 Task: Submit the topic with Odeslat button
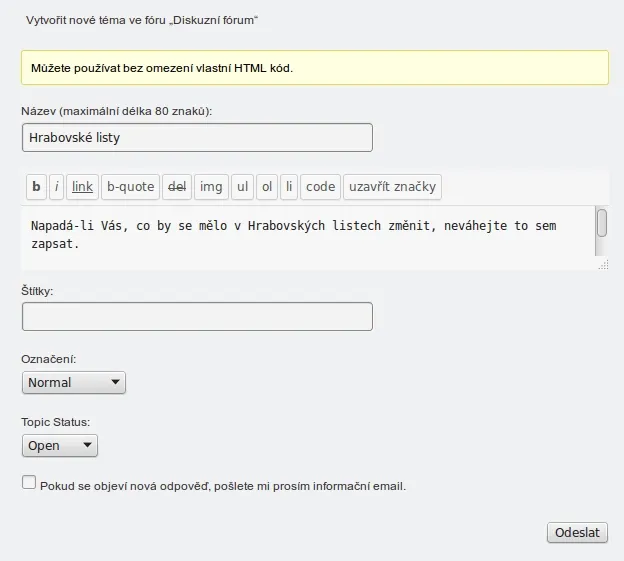(x=577, y=532)
